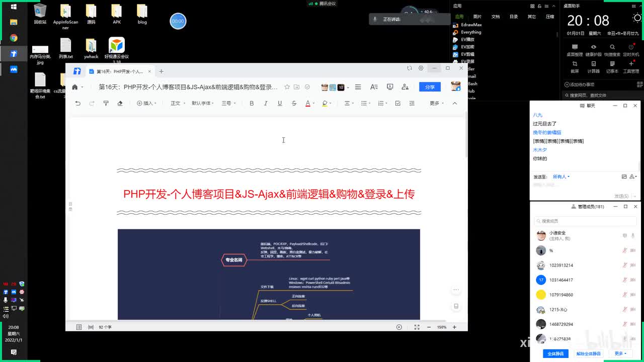Viewport: 644px width, 362px height.
Task: Open 计算器 calculator tool
Action: 593,67
